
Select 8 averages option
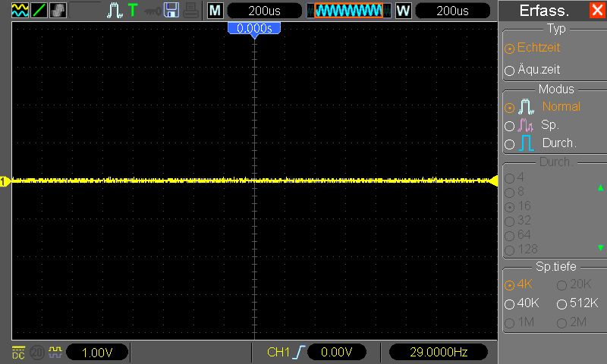point(514,192)
